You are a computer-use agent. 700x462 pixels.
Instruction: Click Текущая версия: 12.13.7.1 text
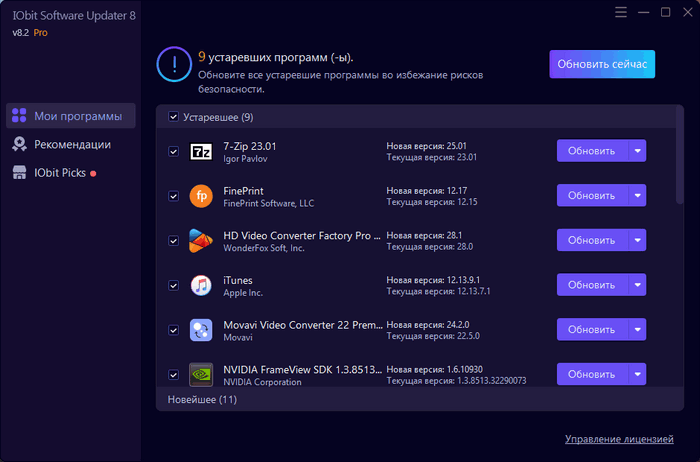coord(438,291)
